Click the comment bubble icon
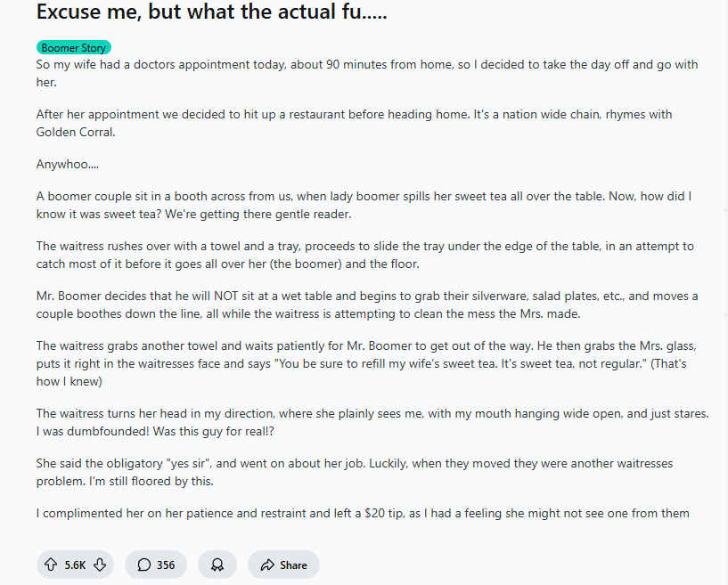The height and width of the screenshot is (585, 728). [143, 565]
